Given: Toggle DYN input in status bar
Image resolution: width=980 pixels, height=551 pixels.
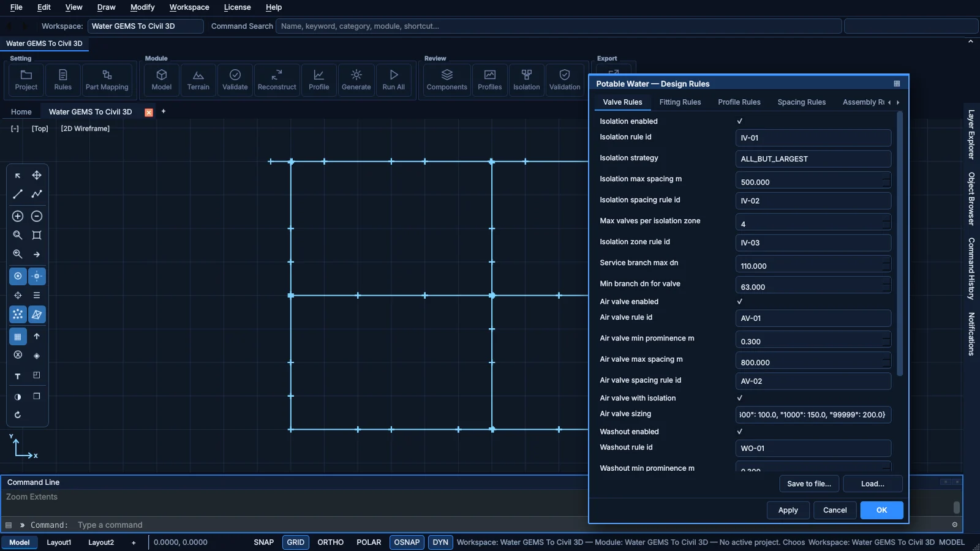Looking at the screenshot, I should tap(440, 542).
